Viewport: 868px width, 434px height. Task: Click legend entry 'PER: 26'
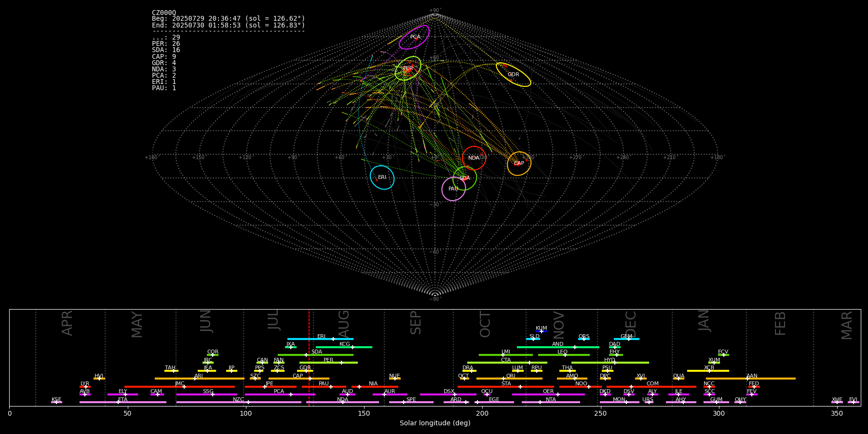(166, 44)
